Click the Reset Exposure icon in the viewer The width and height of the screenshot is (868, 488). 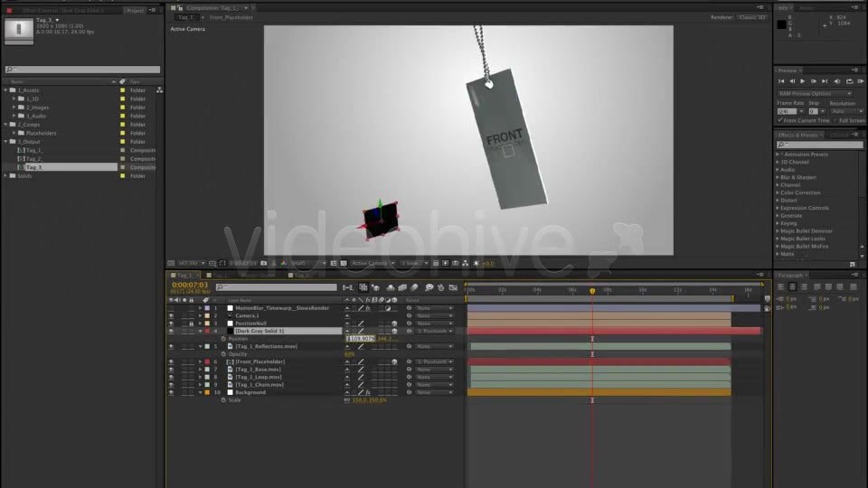(x=476, y=263)
